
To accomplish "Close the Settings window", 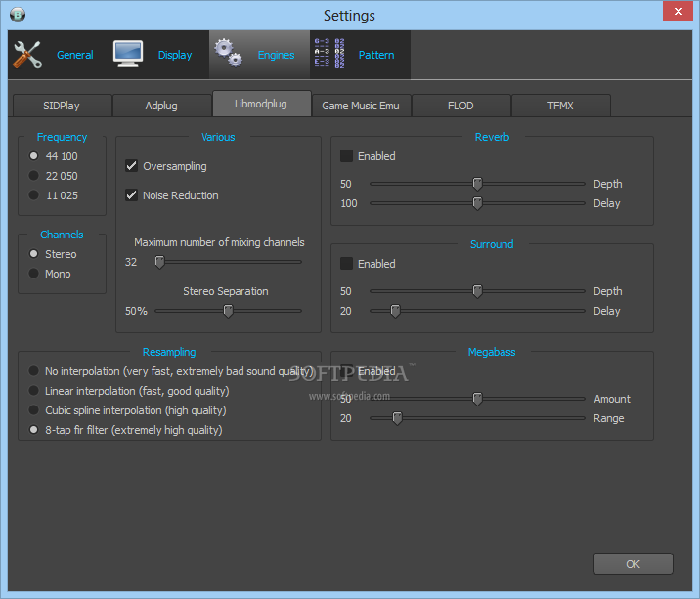I will point(678,11).
